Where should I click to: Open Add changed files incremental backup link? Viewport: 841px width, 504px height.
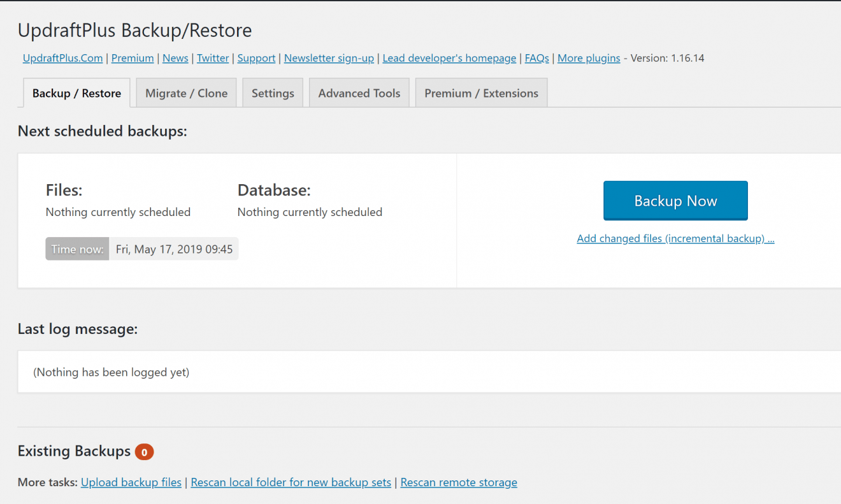coord(675,238)
